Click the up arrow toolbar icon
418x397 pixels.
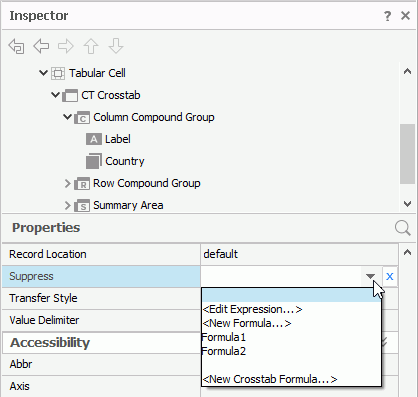tap(91, 46)
